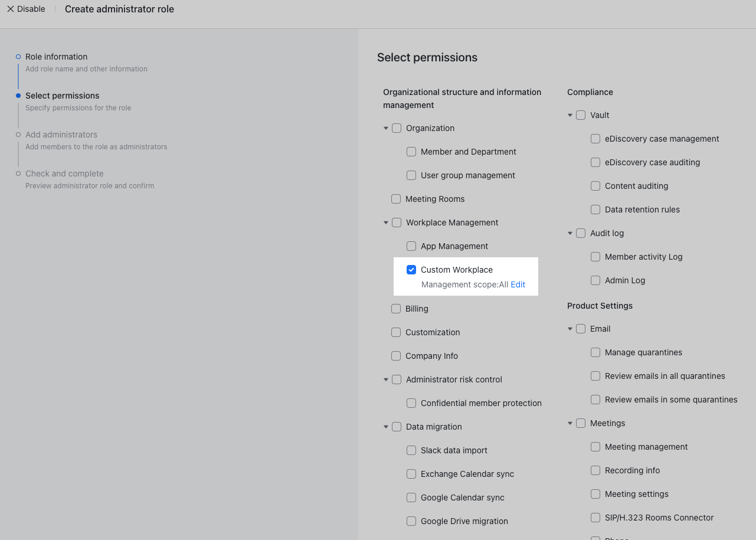This screenshot has height=540, width=756.
Task: Collapse the Vault permissions group
Action: click(x=570, y=115)
